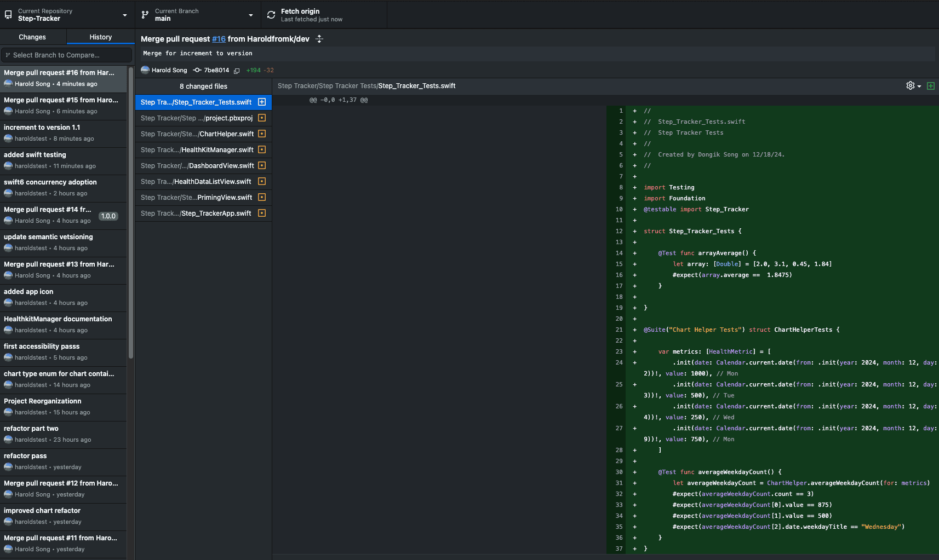Click the modified icon beside ChartHelper.swift
939x560 pixels.
point(262,134)
